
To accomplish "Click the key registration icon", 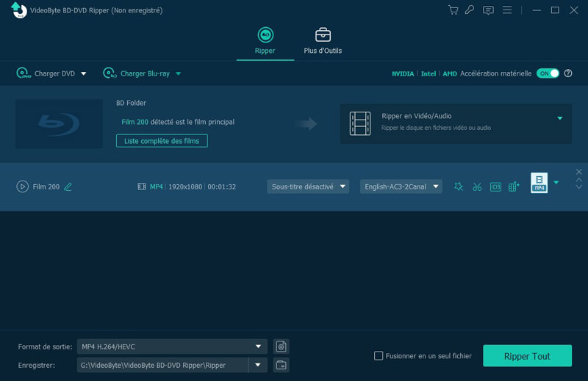I will (x=470, y=10).
